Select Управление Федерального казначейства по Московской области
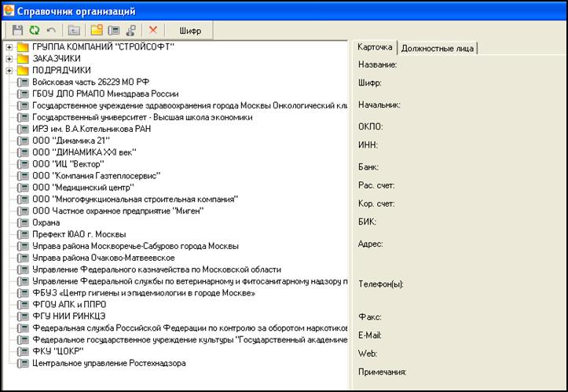The image size is (568, 392). [x=157, y=269]
